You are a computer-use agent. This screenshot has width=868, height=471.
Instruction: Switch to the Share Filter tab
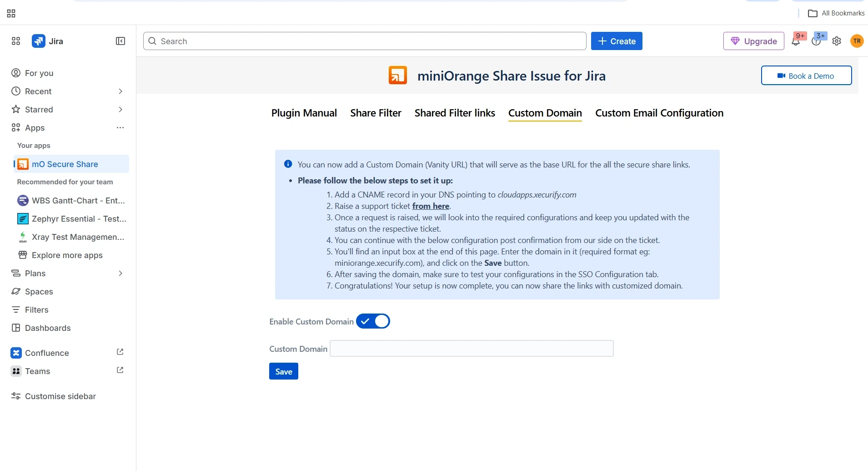pyautogui.click(x=376, y=113)
